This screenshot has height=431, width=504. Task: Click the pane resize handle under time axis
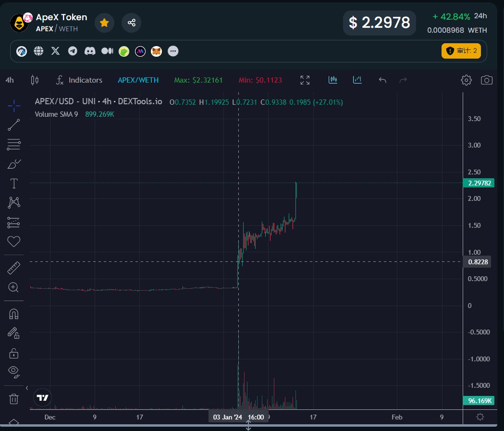(x=248, y=425)
